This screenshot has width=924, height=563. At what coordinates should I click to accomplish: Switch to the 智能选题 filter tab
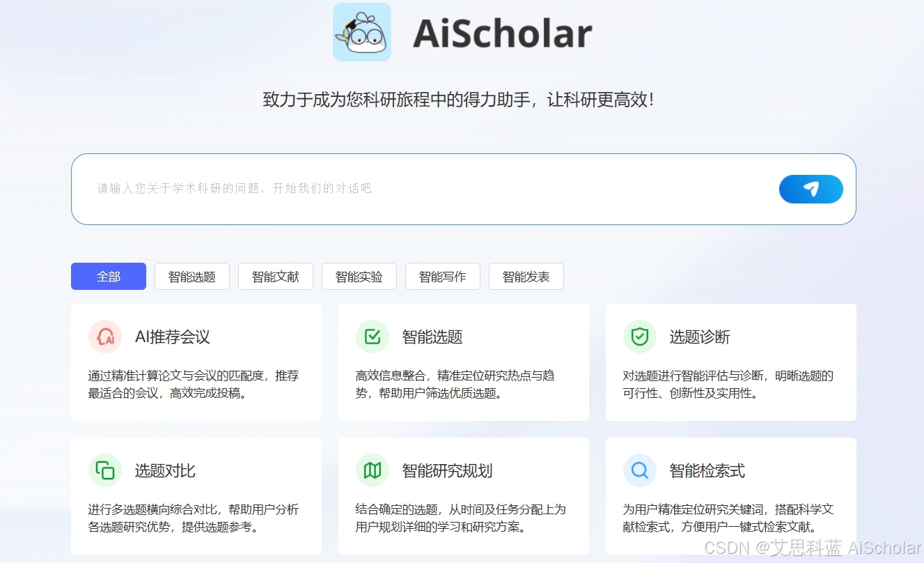[192, 277]
